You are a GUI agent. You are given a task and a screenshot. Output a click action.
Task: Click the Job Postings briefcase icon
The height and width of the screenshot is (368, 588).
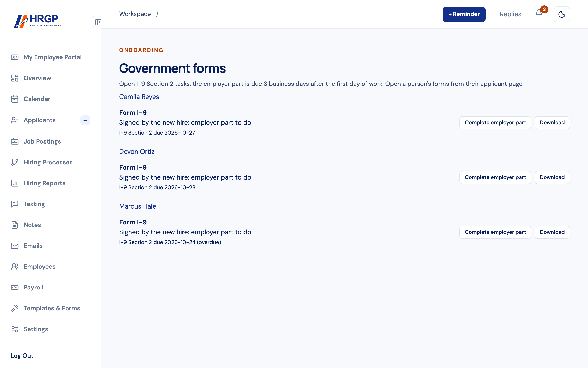point(14,141)
